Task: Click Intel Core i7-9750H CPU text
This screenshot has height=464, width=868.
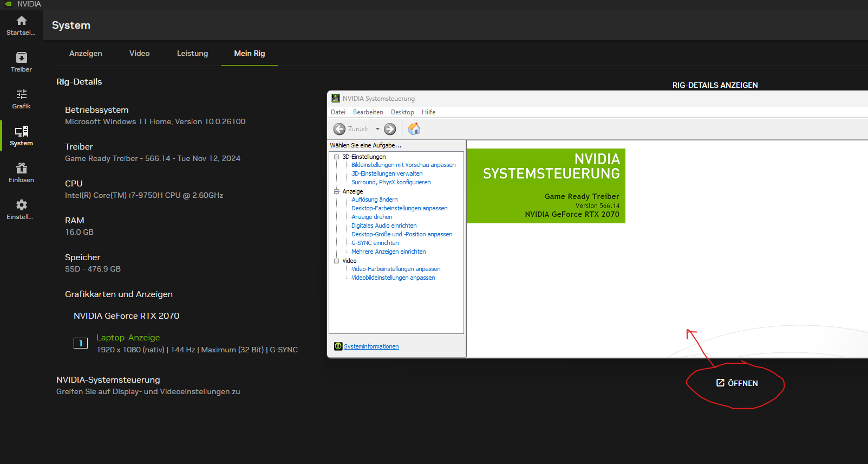Action: click(144, 195)
